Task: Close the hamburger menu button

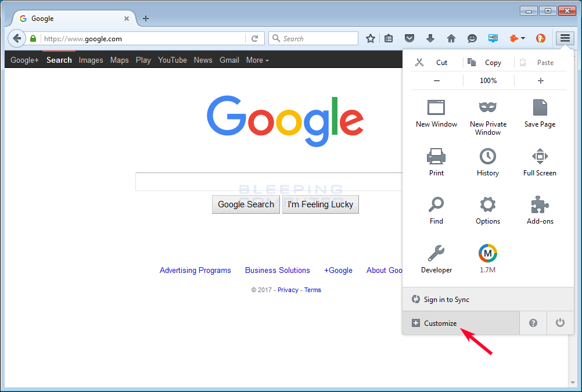Action: [x=565, y=38]
